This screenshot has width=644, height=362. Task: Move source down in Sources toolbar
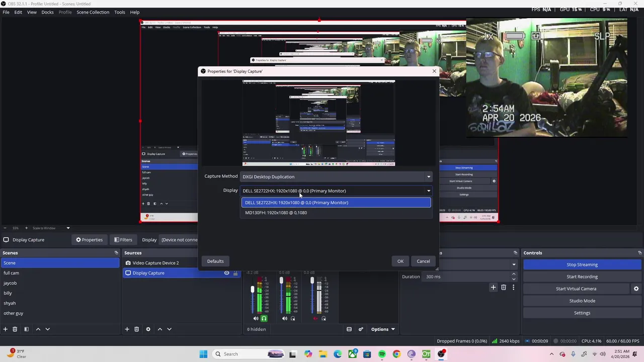tap(170, 329)
